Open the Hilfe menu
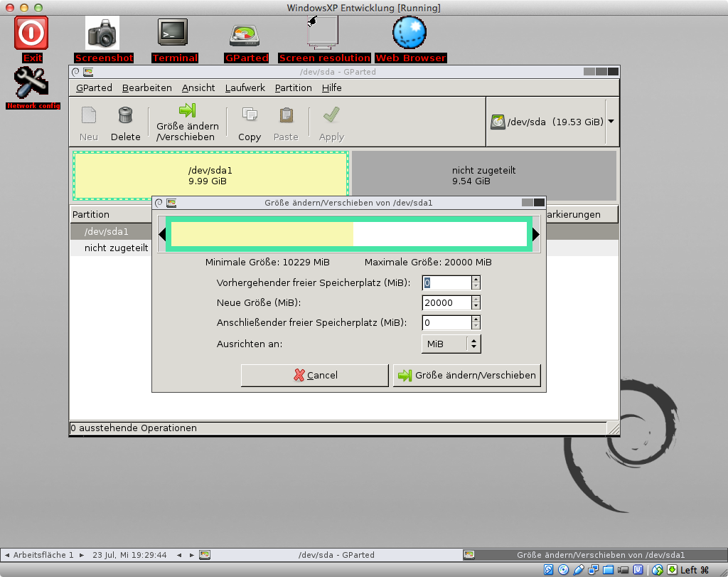 pos(331,88)
